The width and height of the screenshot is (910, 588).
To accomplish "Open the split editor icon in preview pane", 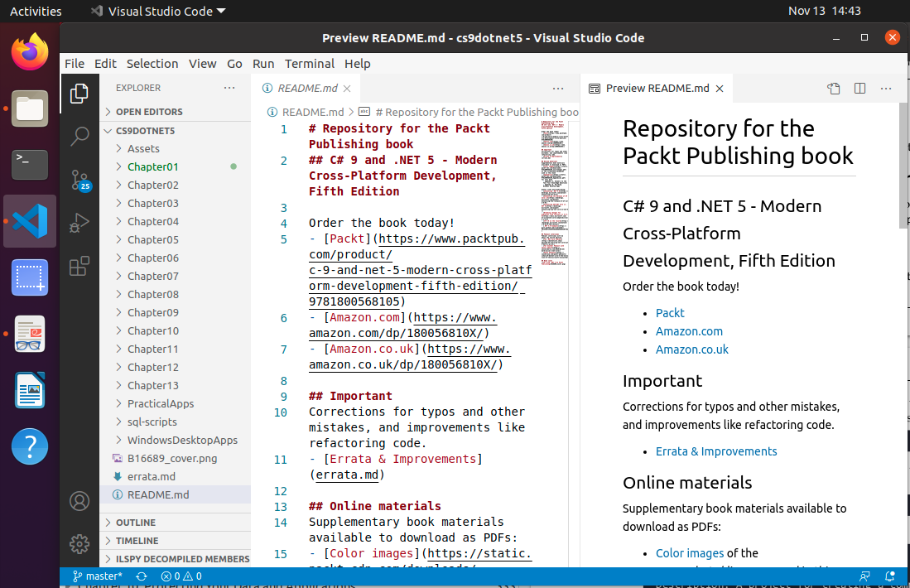I will tap(859, 88).
